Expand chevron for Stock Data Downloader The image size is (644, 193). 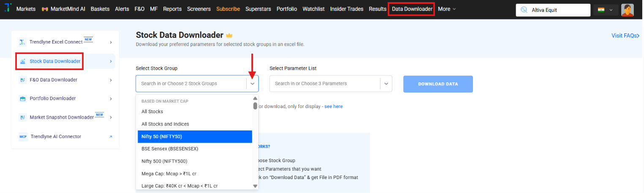(x=111, y=61)
